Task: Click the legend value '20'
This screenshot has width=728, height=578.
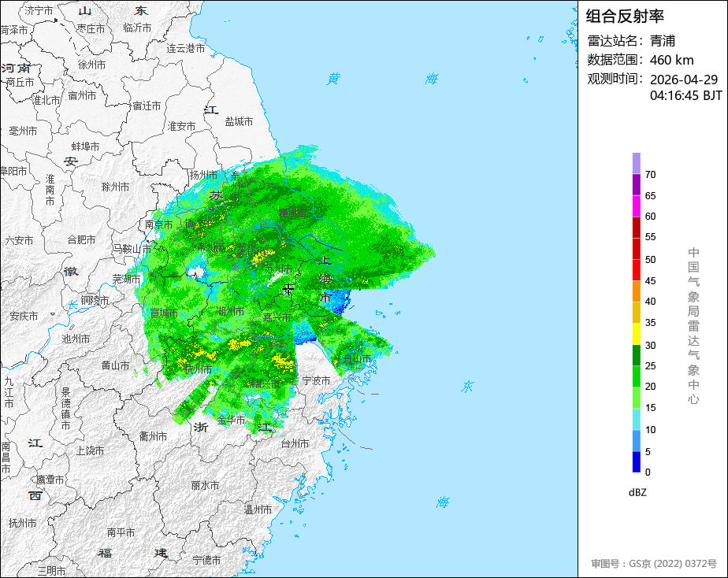Action: (x=651, y=387)
